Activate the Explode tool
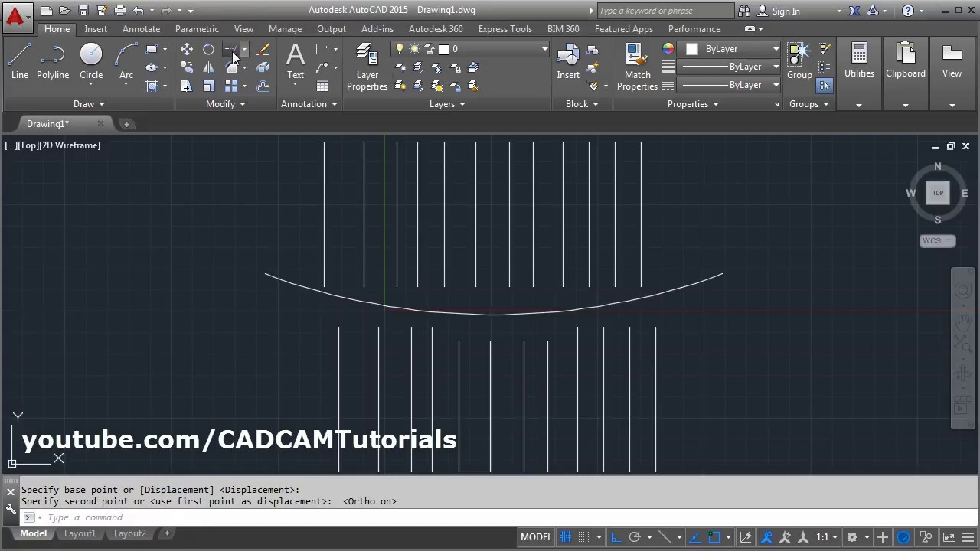This screenshot has width=980, height=551. pos(263,68)
